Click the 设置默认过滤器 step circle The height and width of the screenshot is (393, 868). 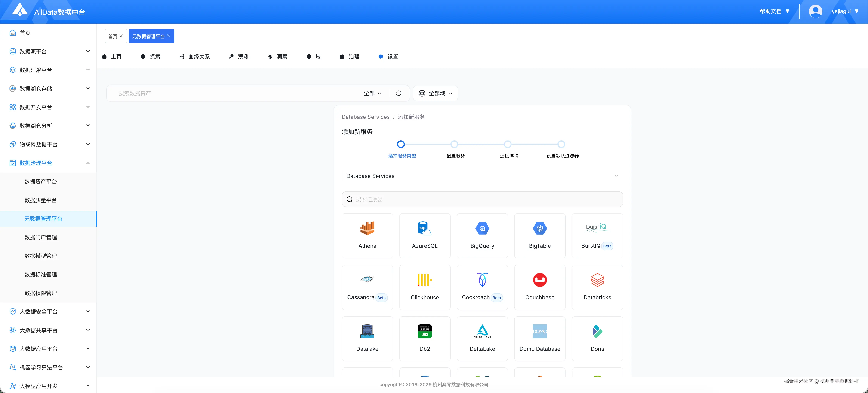pyautogui.click(x=561, y=144)
